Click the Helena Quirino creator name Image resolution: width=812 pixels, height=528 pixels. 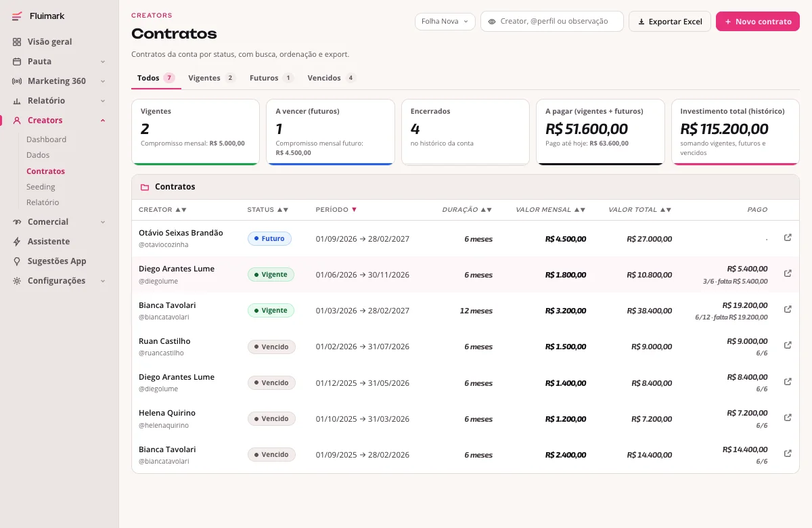pos(167,413)
